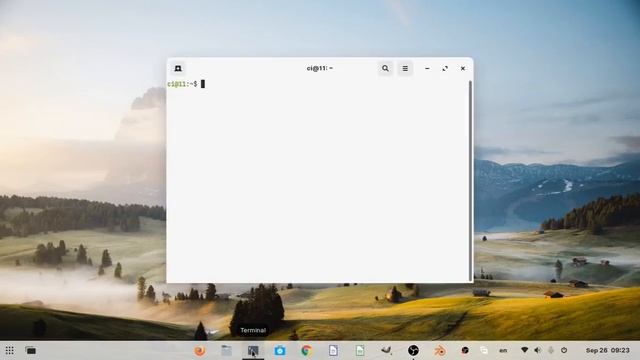Launch Blender from the taskbar

(440, 351)
